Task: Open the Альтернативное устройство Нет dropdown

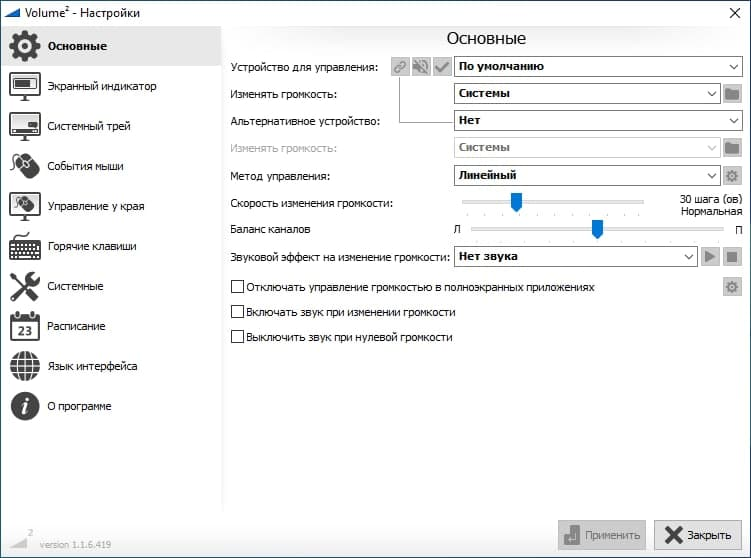Action: pos(597,121)
